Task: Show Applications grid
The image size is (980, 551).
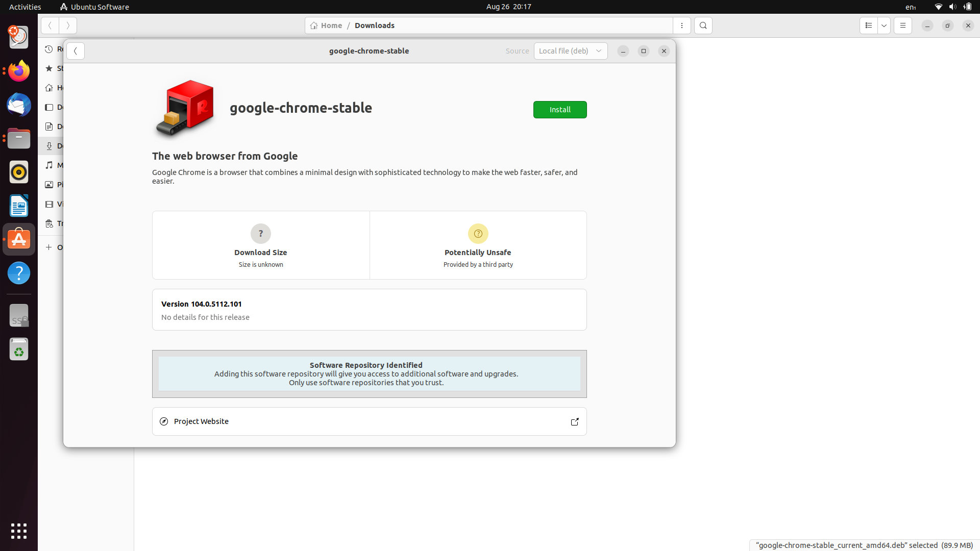Action: coord(19,531)
